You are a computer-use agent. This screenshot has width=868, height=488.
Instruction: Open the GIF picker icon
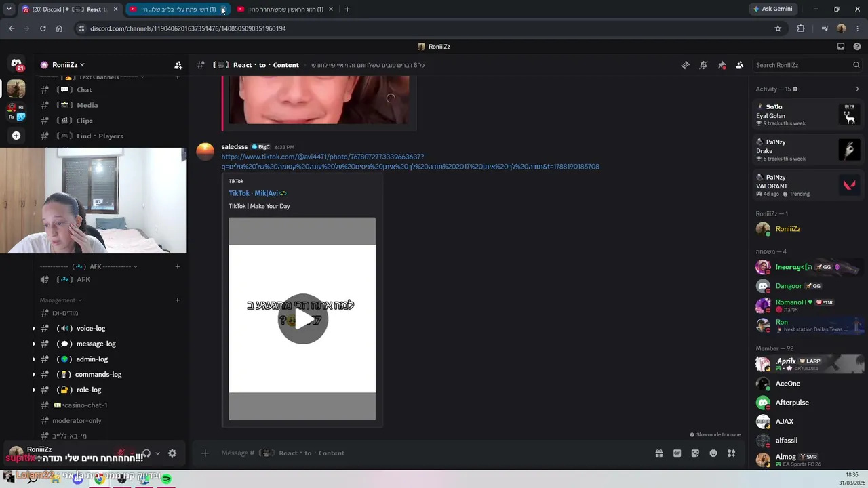[x=677, y=453]
